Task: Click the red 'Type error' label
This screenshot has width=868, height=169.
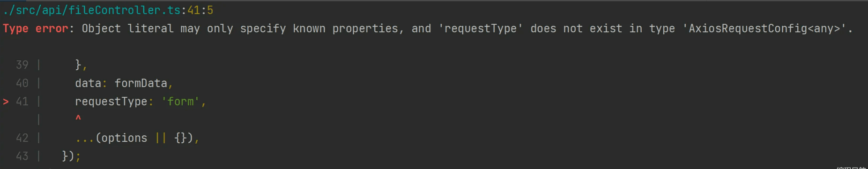Action: click(36, 29)
